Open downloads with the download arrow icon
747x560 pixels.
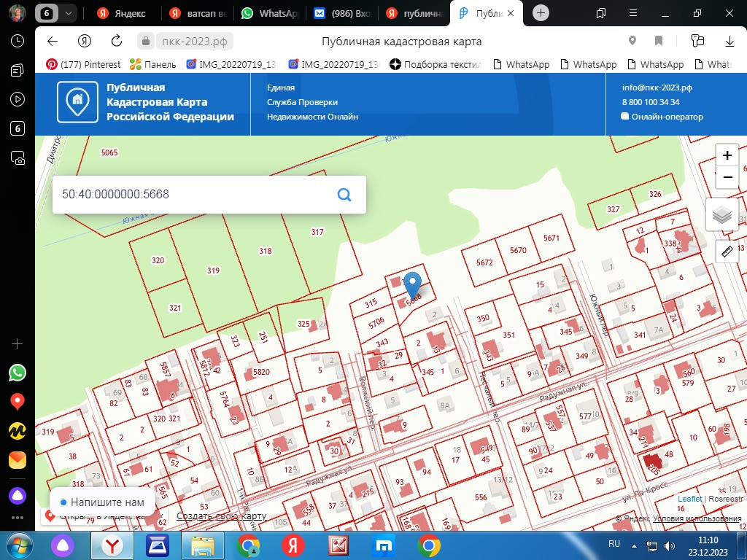click(729, 42)
